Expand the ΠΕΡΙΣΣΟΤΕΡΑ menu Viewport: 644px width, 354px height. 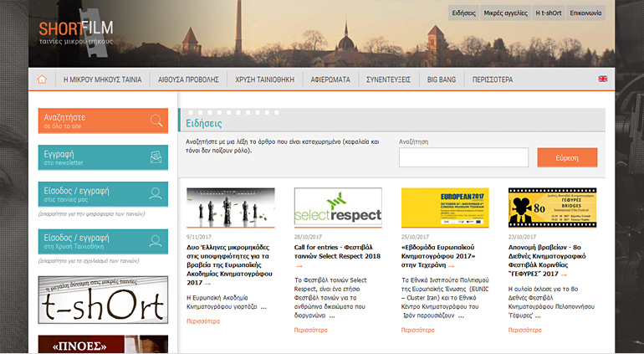point(492,80)
